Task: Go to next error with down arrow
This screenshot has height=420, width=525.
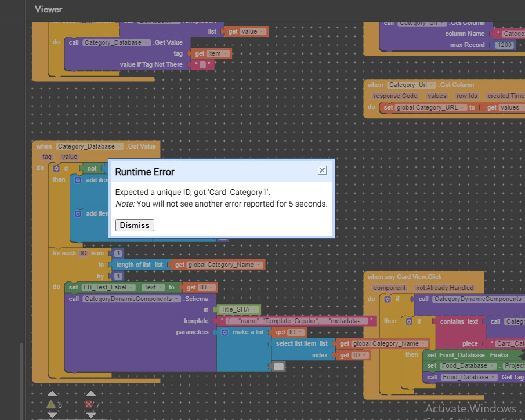Action: click(x=90, y=415)
